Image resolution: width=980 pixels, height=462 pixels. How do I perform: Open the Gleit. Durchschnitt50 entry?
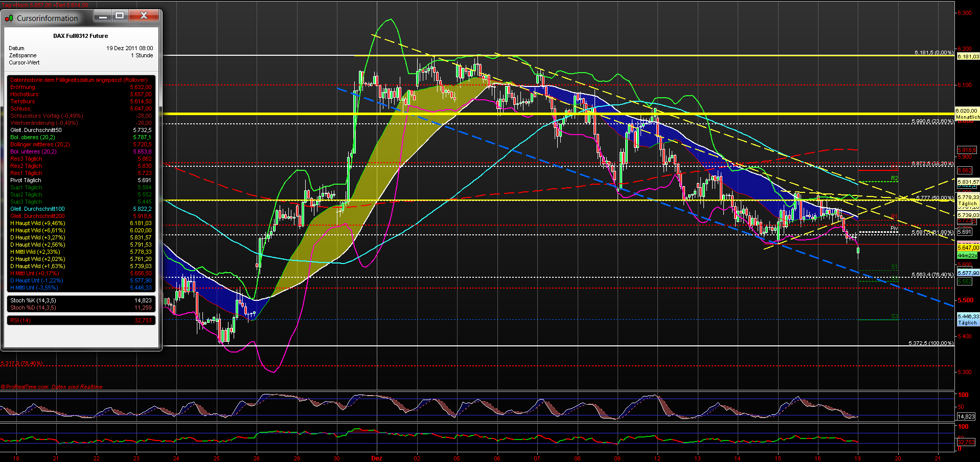(x=36, y=130)
